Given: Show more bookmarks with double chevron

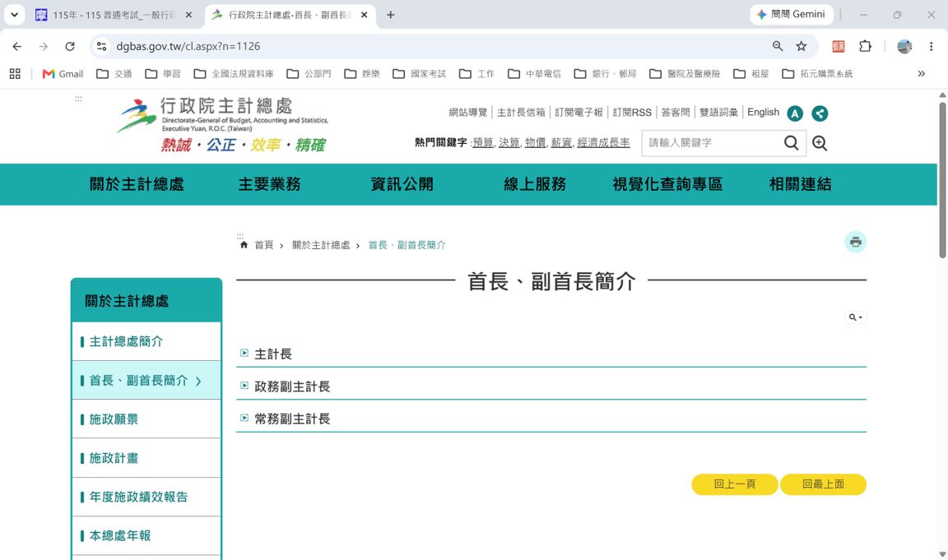Looking at the screenshot, I should pyautogui.click(x=922, y=74).
